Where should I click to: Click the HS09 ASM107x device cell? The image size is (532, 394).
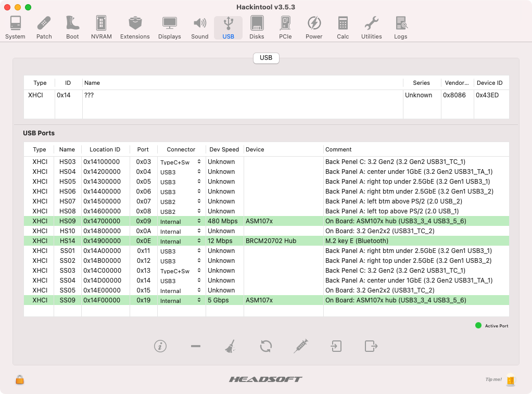(x=259, y=221)
